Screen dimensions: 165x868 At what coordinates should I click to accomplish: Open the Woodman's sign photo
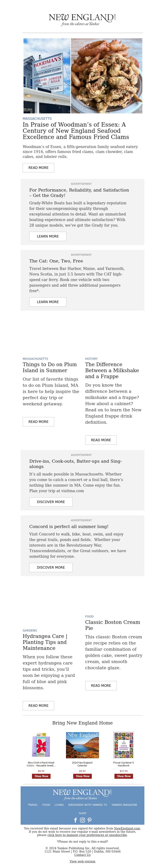[x=47, y=76]
